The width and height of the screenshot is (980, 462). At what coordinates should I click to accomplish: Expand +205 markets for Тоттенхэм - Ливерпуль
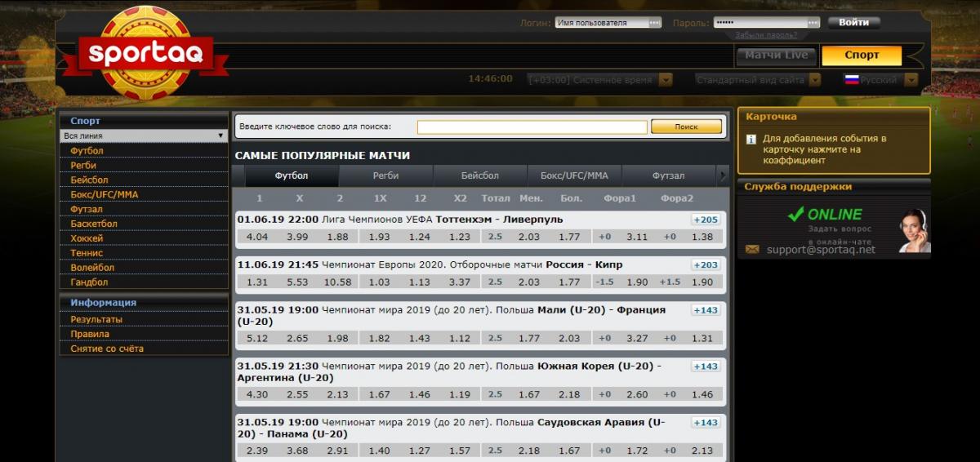705,220
